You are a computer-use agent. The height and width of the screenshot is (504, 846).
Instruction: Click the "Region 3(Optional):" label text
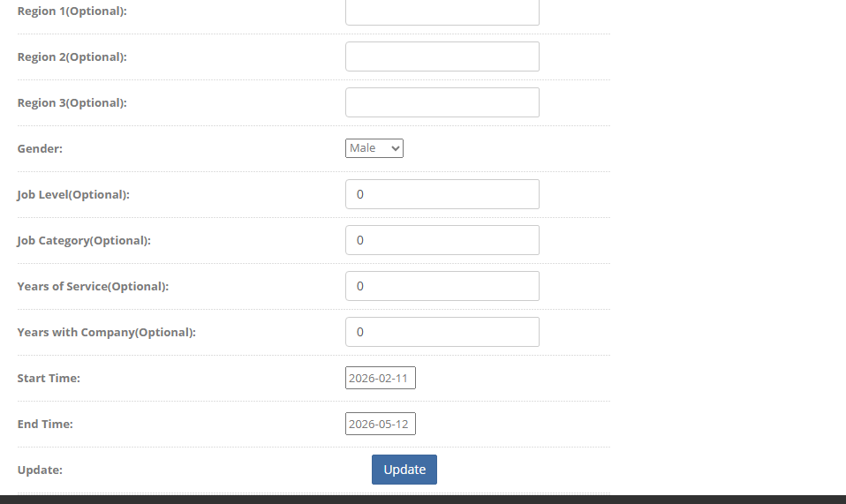point(72,102)
